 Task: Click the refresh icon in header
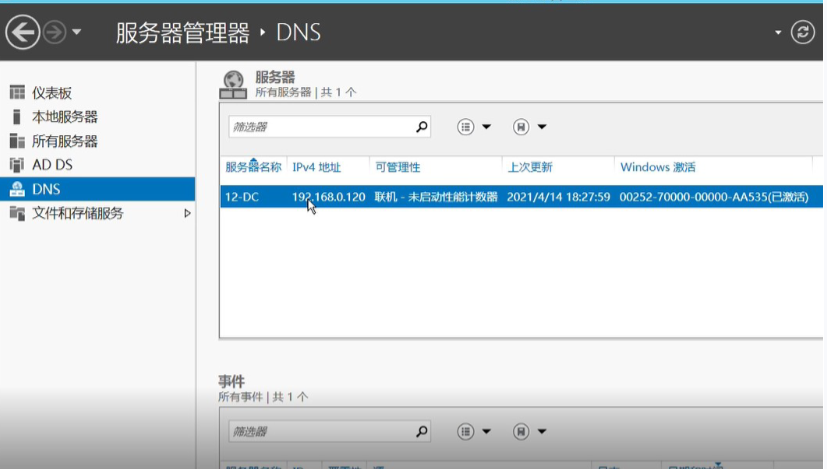point(803,33)
